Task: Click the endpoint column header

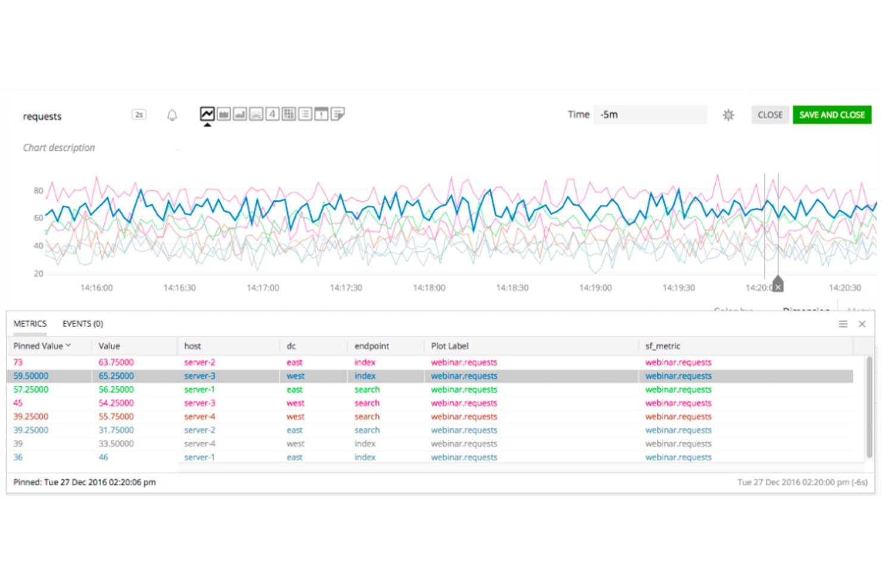Action: 372,346
